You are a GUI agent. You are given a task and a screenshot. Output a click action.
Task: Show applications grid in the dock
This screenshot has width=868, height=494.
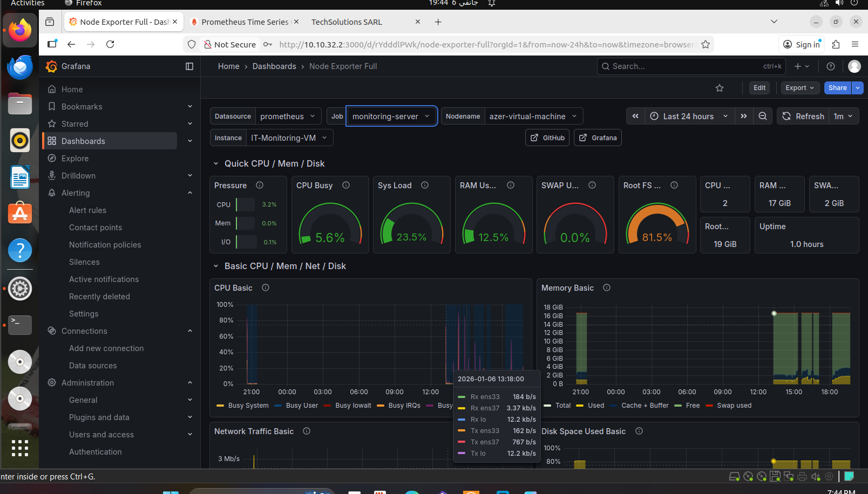click(20, 448)
